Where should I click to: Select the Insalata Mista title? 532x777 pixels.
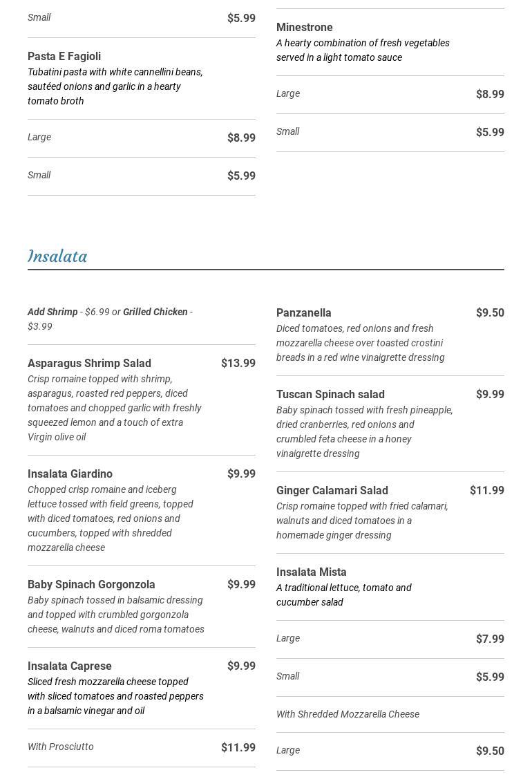pyautogui.click(x=311, y=572)
